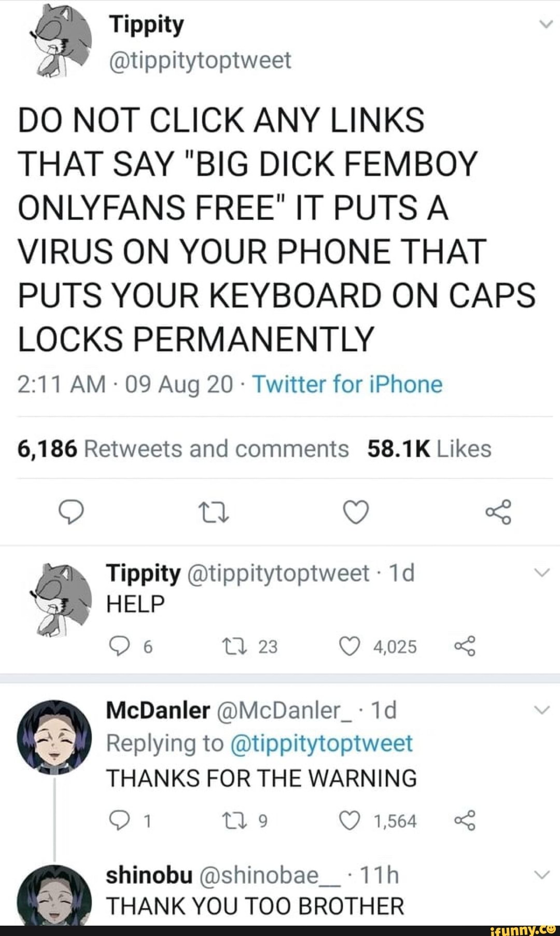The width and height of the screenshot is (560, 936).
Task: Reply to Tippity's HELP tweet
Action: [119, 647]
